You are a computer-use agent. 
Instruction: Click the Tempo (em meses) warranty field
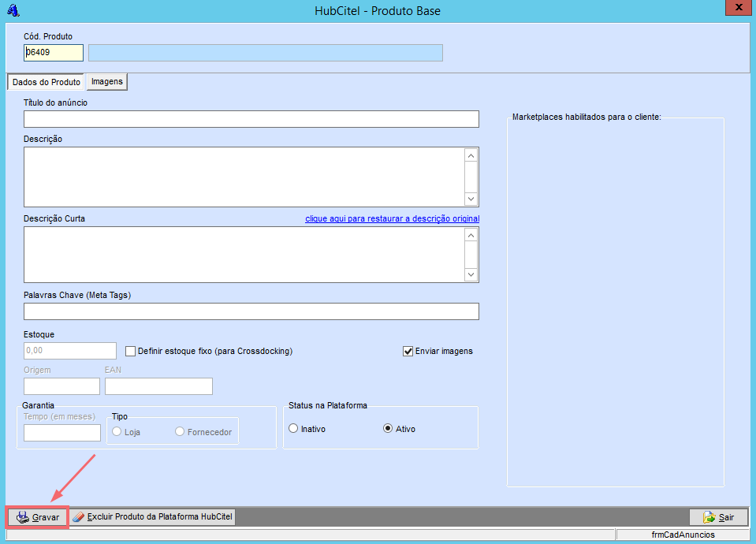[x=62, y=433]
